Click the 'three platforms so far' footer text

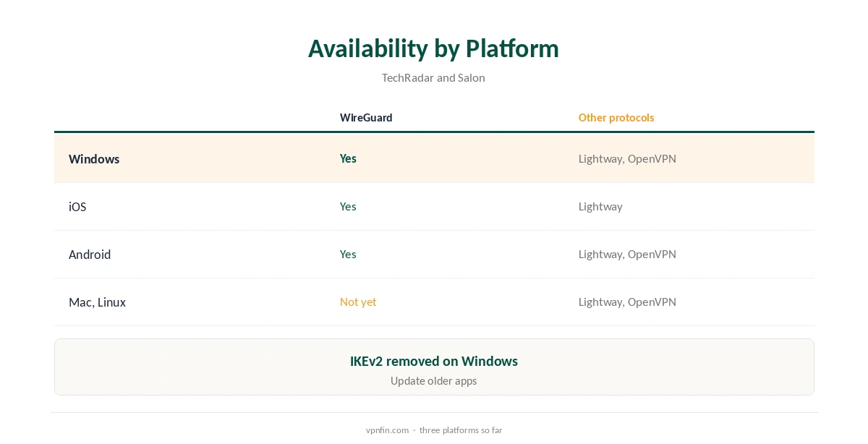pyautogui.click(x=461, y=430)
